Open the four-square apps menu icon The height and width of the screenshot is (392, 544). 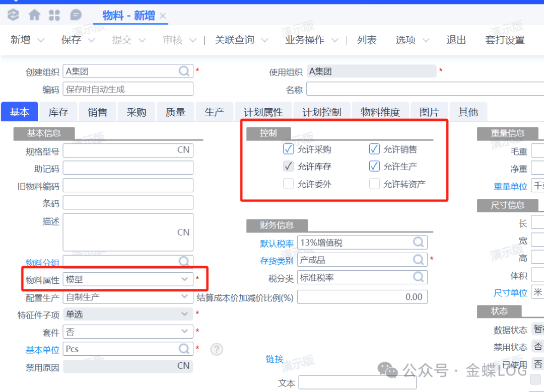tap(54, 15)
